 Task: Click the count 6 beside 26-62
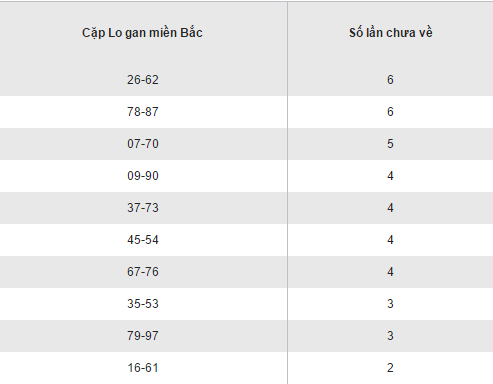pyautogui.click(x=390, y=80)
